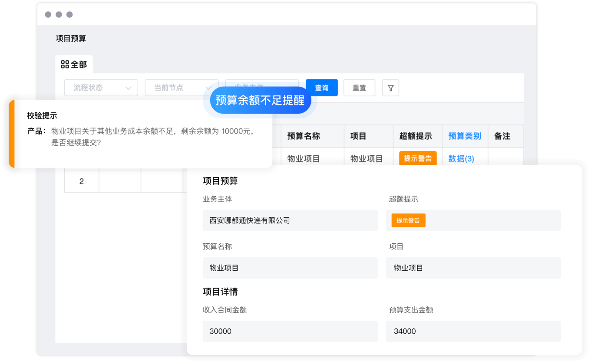
Task: Click the 超额提示 column header
Action: coord(416,136)
